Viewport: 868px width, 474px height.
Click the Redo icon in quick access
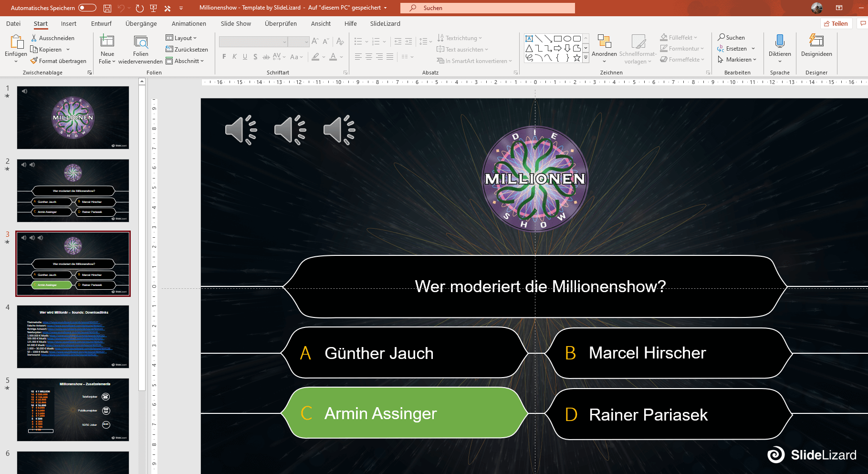coord(139,8)
